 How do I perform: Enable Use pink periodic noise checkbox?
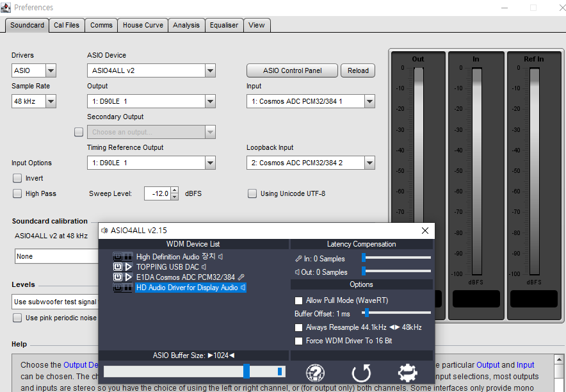click(x=17, y=318)
